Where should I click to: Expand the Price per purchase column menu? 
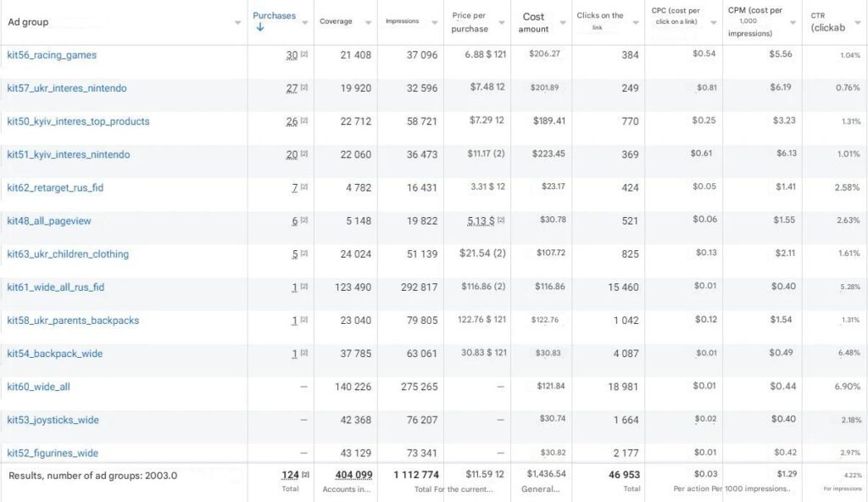coord(502,23)
